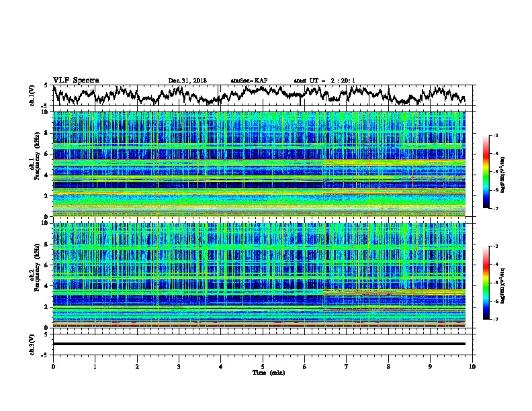The width and height of the screenshot is (532, 411).
Task: Click the "VLF Spectra" title text
Action: tap(76, 81)
